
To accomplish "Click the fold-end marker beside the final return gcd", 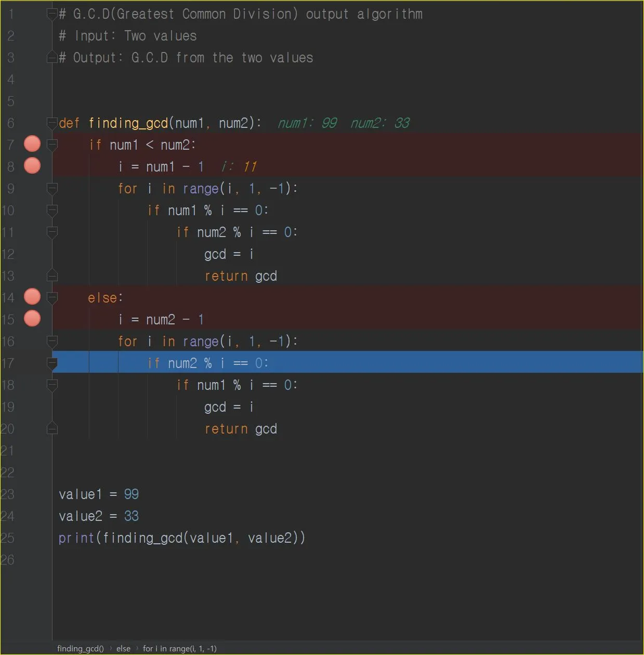I will [x=52, y=428].
